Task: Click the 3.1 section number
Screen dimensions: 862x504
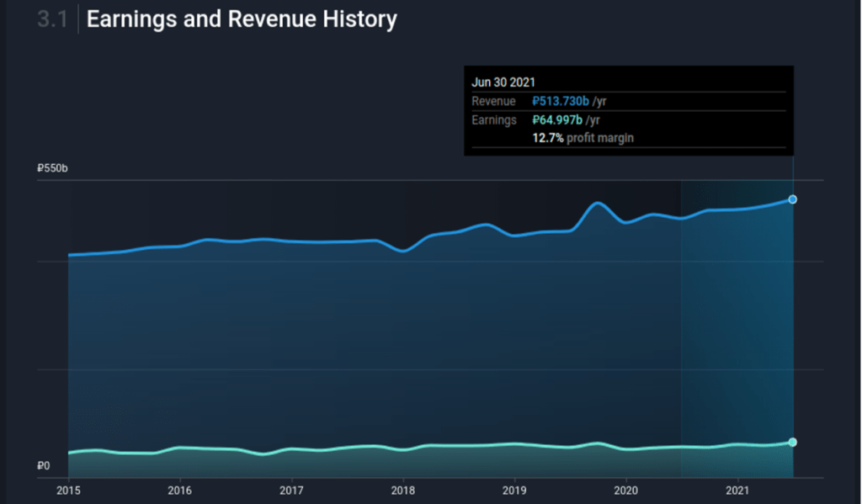Action: point(51,19)
